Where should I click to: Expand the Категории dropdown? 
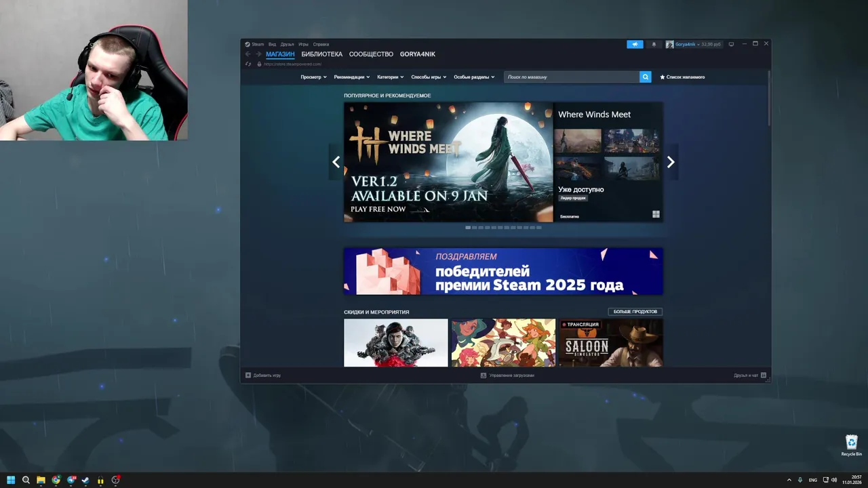pos(391,77)
